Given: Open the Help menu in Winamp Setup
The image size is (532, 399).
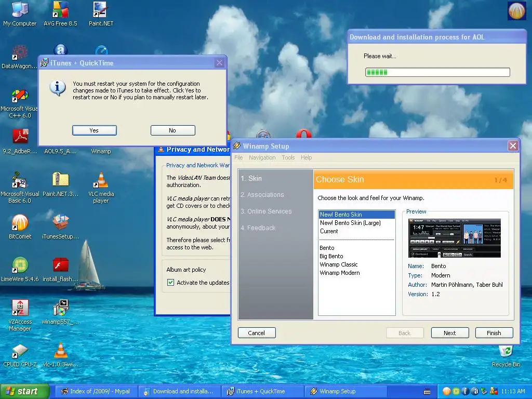Looking at the screenshot, I should [x=306, y=157].
